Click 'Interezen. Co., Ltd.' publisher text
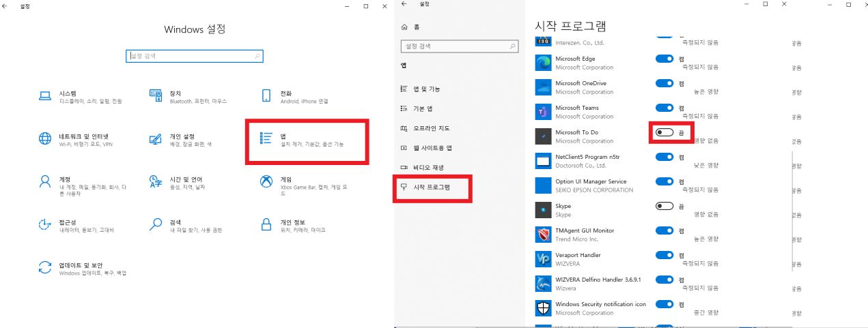 pyautogui.click(x=580, y=43)
